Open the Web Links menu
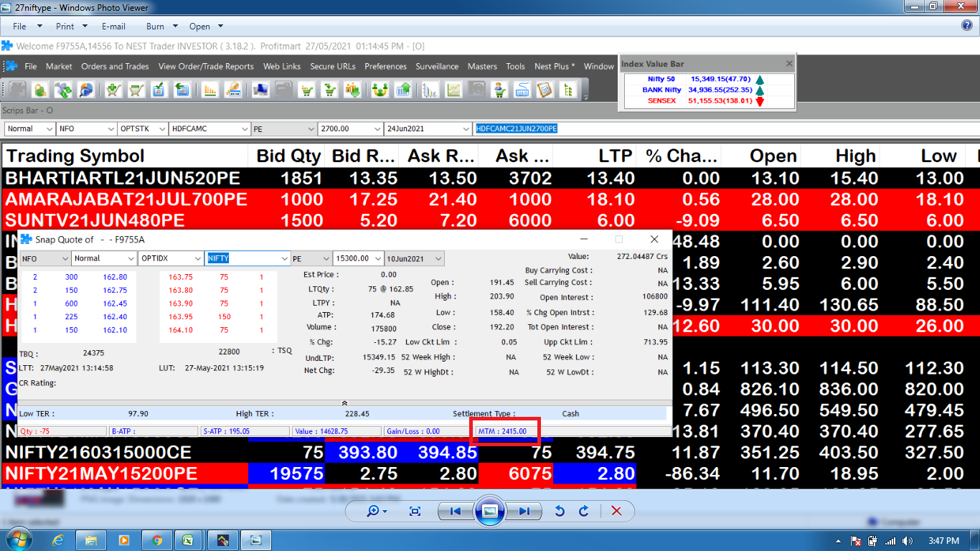The image size is (980, 551). click(282, 66)
